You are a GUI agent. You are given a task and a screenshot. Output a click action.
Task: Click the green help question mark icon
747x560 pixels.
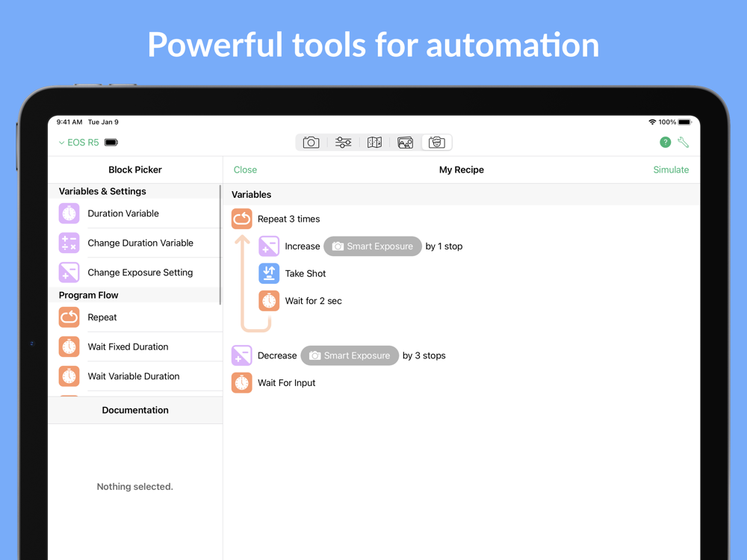tap(665, 142)
